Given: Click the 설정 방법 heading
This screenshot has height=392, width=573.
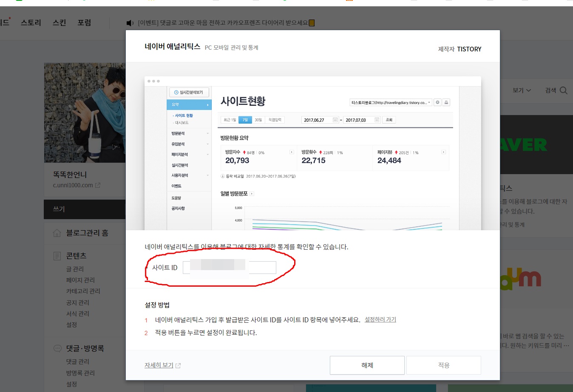Looking at the screenshot, I should (157, 305).
